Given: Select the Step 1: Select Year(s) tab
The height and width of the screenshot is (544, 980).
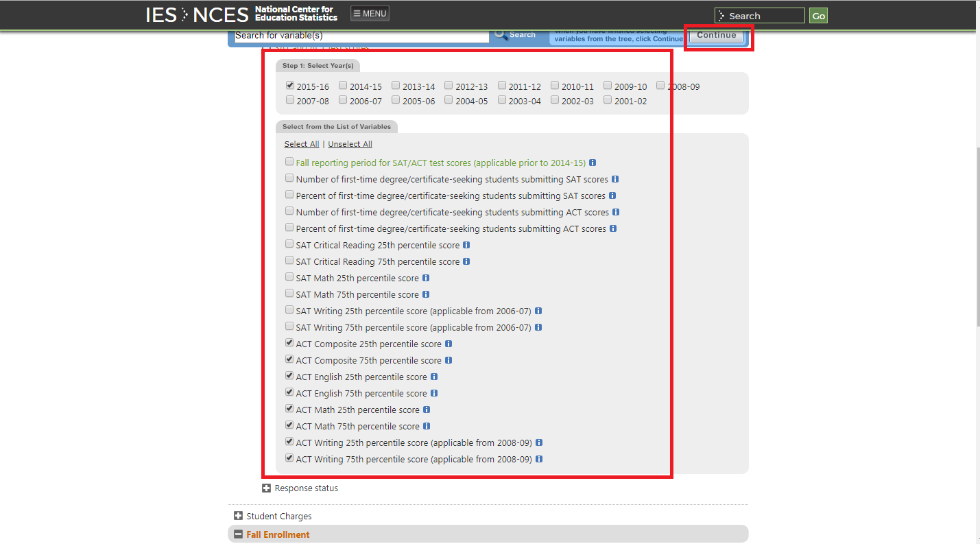Looking at the screenshot, I should click(318, 65).
